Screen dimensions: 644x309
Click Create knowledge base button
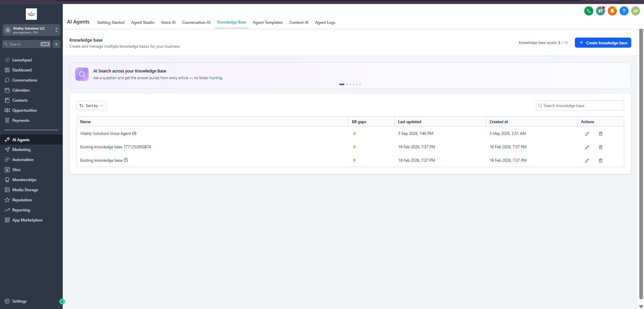pos(603,43)
